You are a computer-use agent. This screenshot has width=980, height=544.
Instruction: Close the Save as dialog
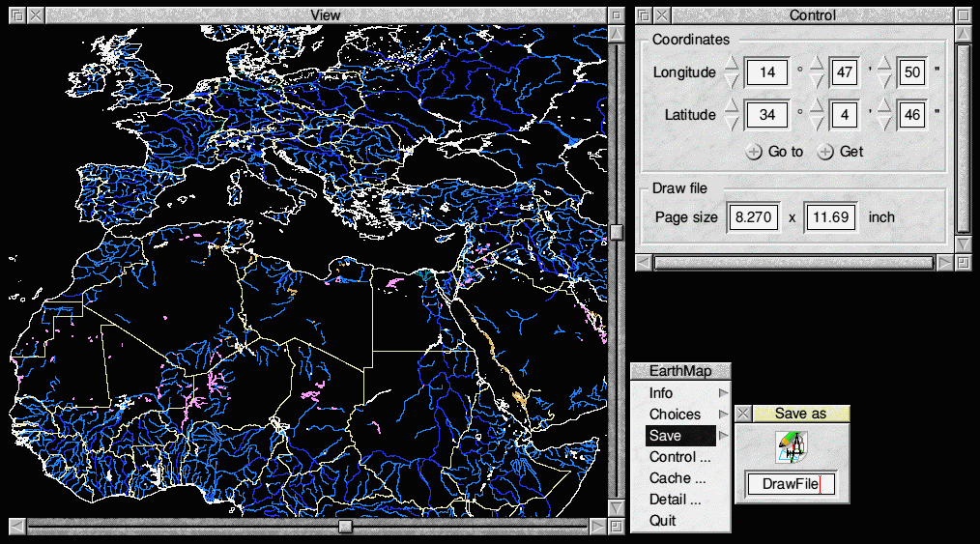pos(742,414)
